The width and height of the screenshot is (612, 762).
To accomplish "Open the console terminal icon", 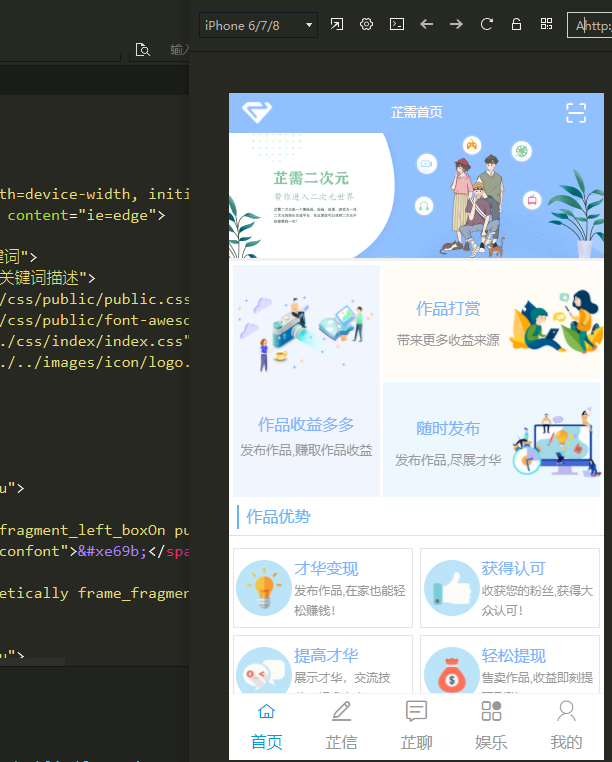I will (397, 24).
